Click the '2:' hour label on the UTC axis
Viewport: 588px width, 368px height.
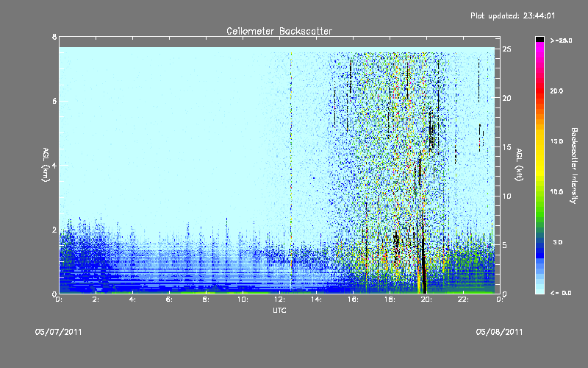click(96, 300)
